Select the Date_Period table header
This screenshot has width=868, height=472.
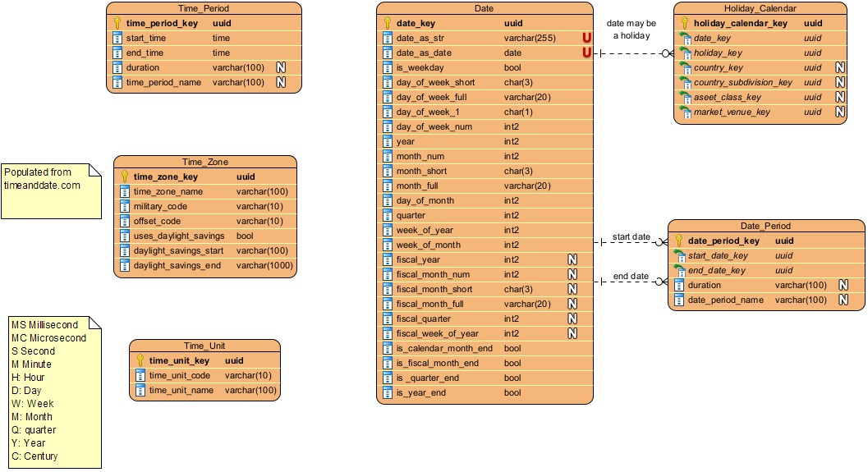(x=765, y=226)
